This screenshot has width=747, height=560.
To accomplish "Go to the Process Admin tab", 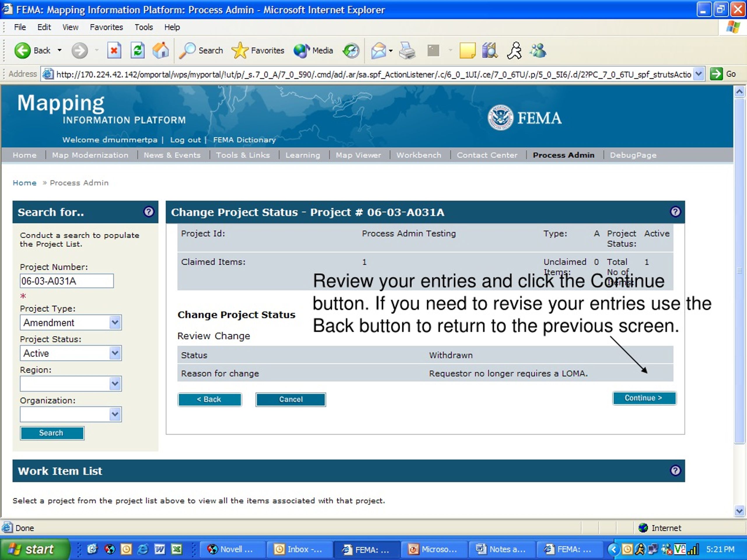I will 563,155.
